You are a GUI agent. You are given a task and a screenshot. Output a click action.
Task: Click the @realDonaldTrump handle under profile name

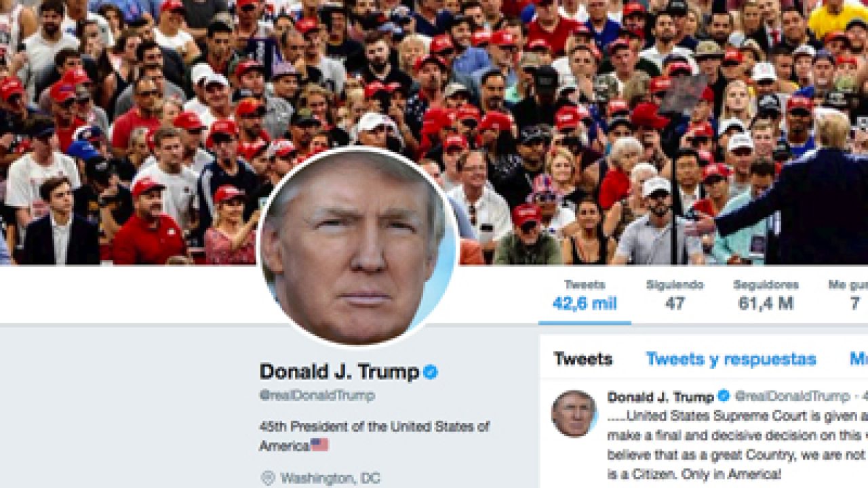click(x=317, y=396)
